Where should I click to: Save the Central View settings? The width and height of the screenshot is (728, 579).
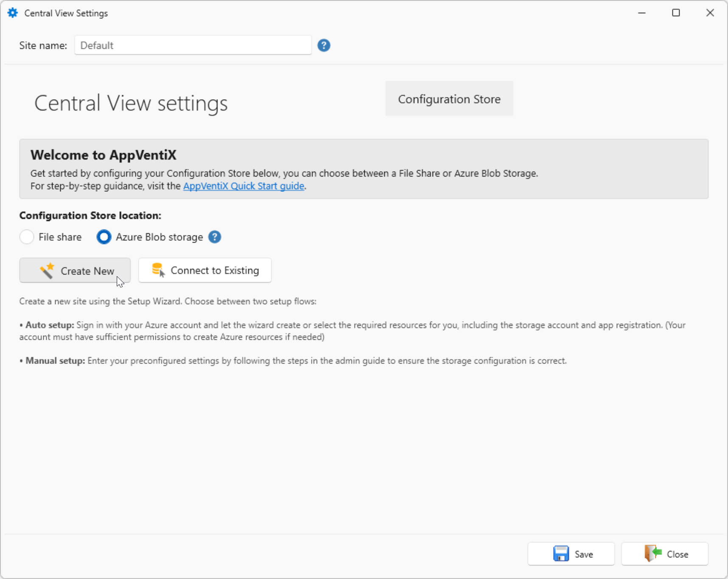571,554
